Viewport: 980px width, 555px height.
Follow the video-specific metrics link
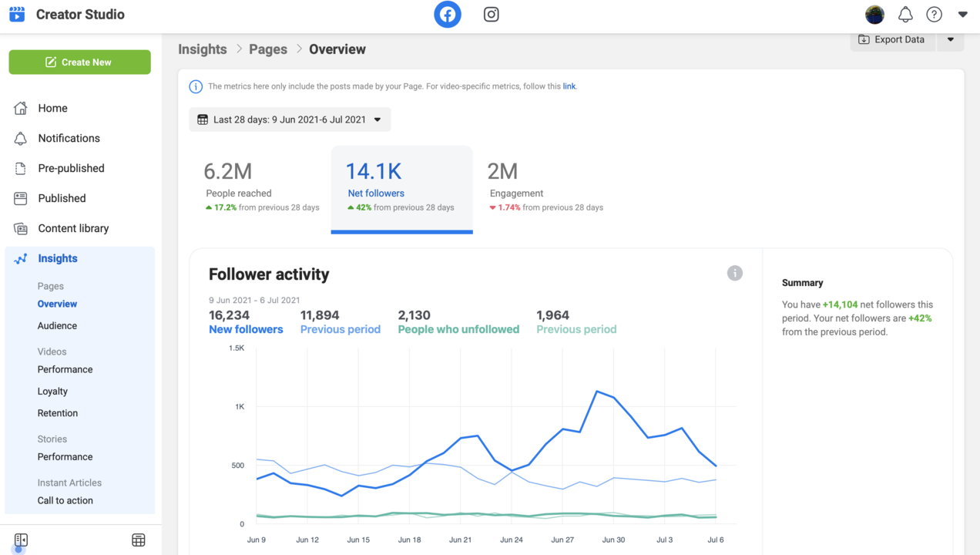569,86
